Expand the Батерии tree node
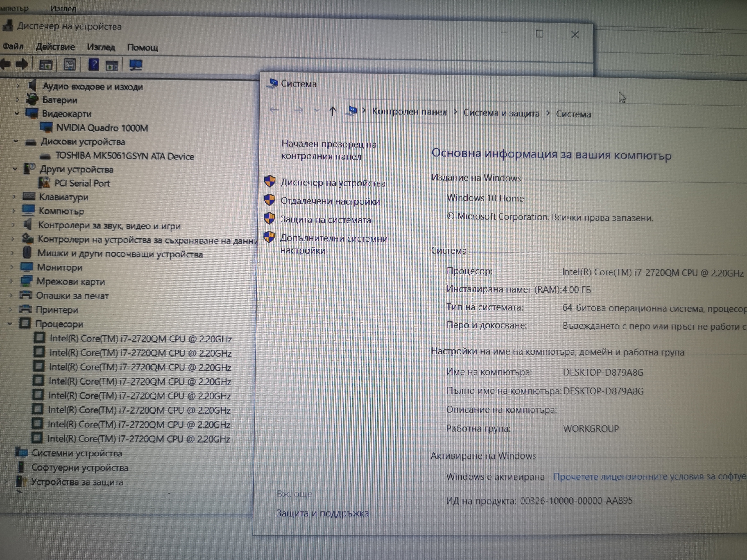 click(x=18, y=100)
